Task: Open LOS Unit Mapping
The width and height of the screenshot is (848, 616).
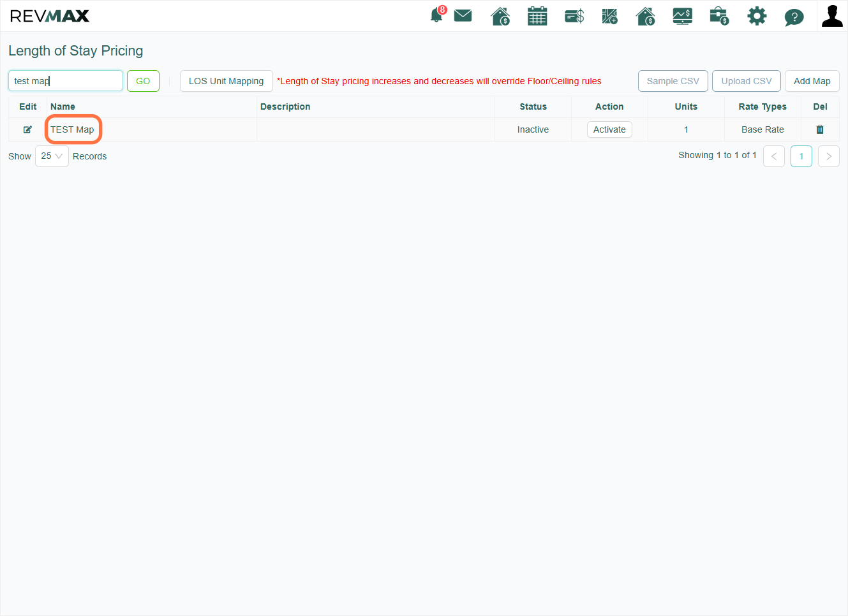Action: (226, 81)
